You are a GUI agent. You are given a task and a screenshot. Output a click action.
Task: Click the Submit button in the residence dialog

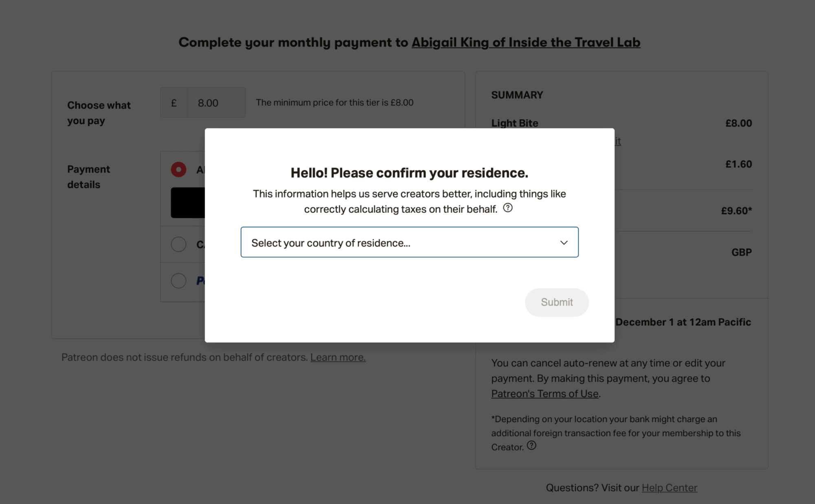coord(557,302)
